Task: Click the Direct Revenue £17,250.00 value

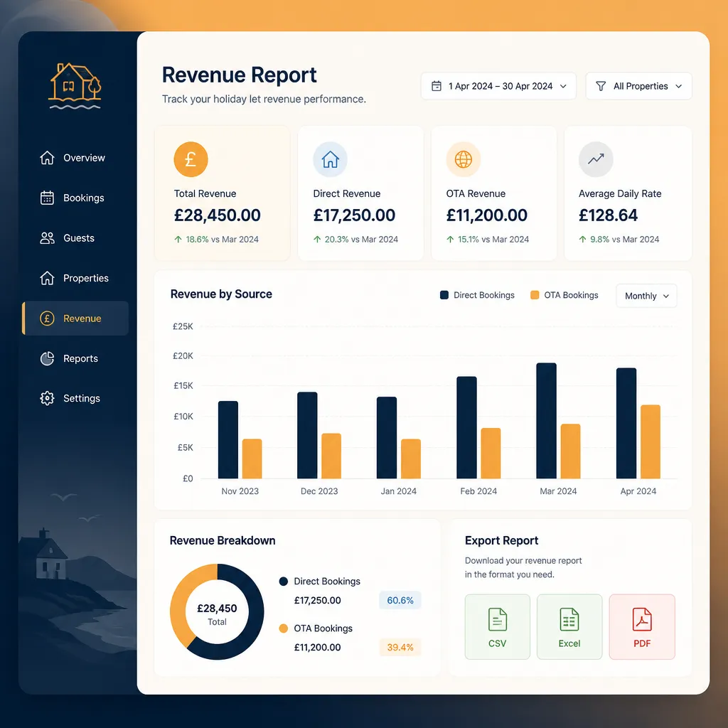Action: [354, 215]
